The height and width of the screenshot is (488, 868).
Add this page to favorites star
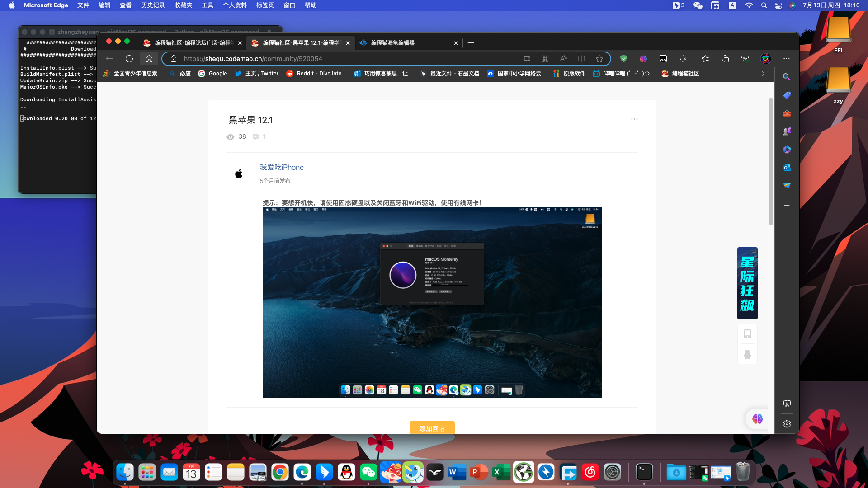click(599, 59)
